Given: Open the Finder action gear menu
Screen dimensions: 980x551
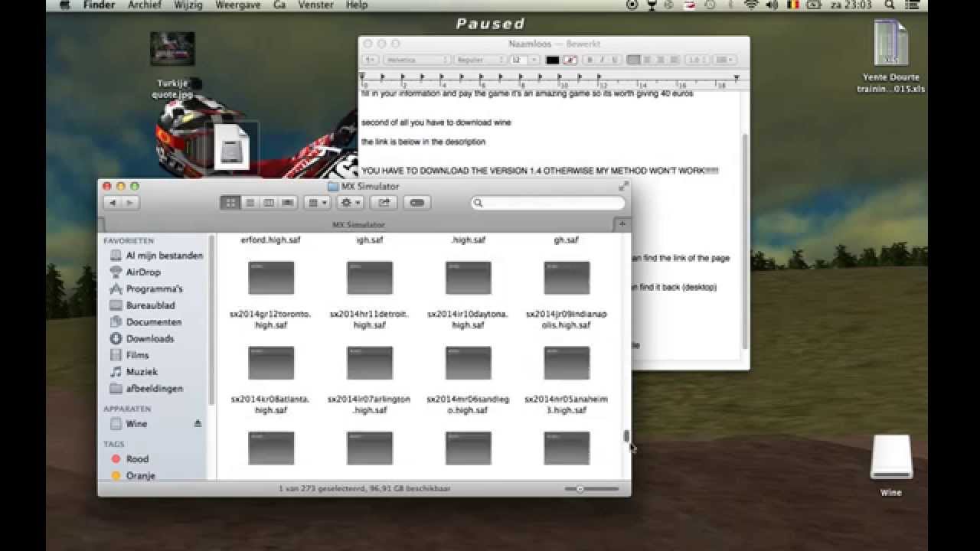Looking at the screenshot, I should pyautogui.click(x=350, y=203).
